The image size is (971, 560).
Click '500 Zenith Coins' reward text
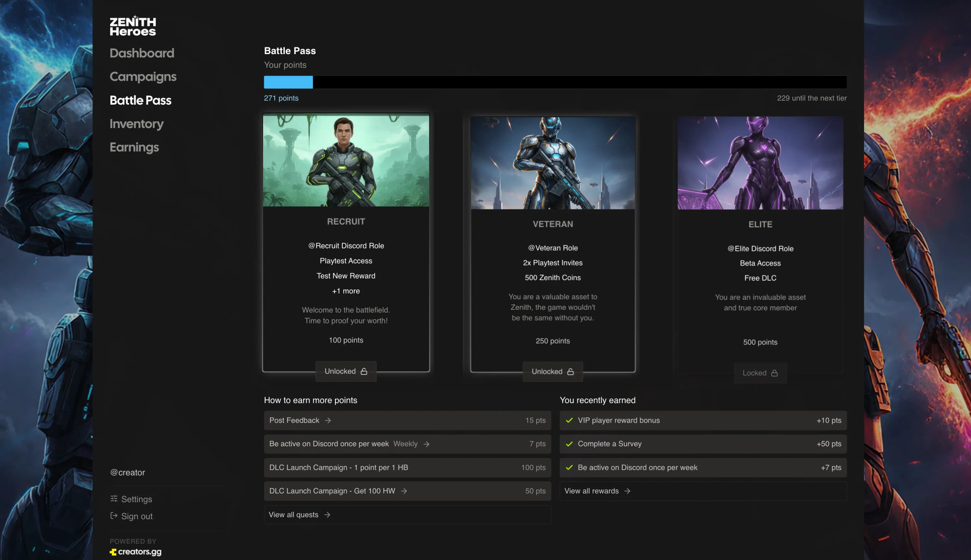(x=553, y=278)
